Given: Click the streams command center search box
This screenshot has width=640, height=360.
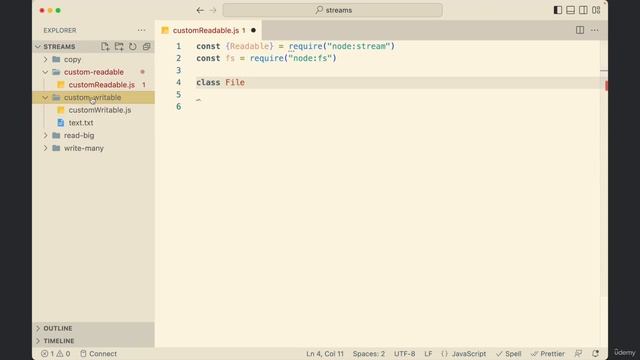Looking at the screenshot, I should (x=333, y=10).
